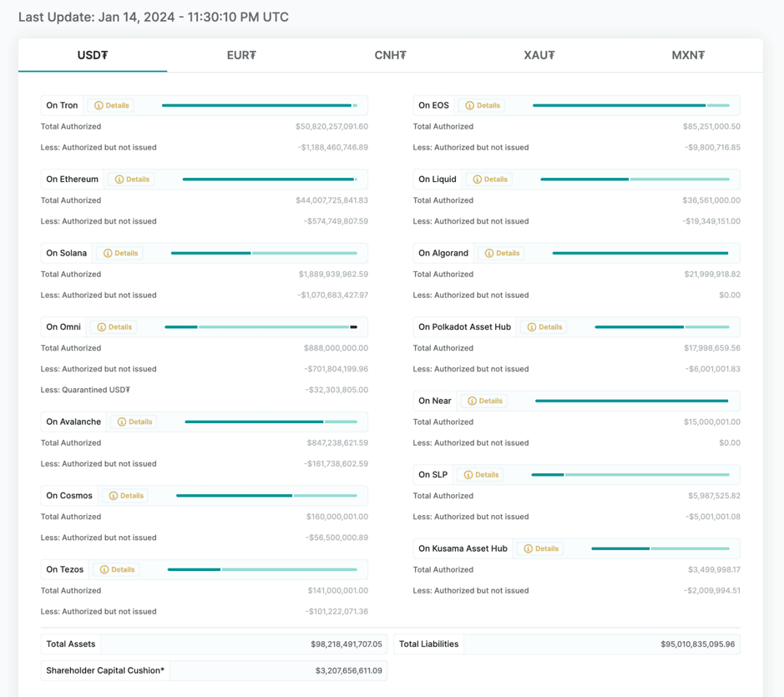This screenshot has height=697, width=784.
Task: Open Details for On Ethereum
Action: [132, 179]
